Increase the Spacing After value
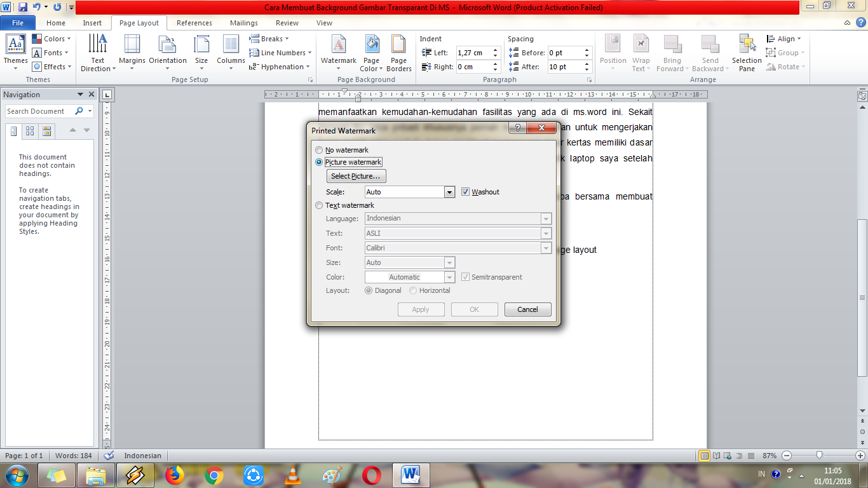The image size is (868, 488). [587, 64]
